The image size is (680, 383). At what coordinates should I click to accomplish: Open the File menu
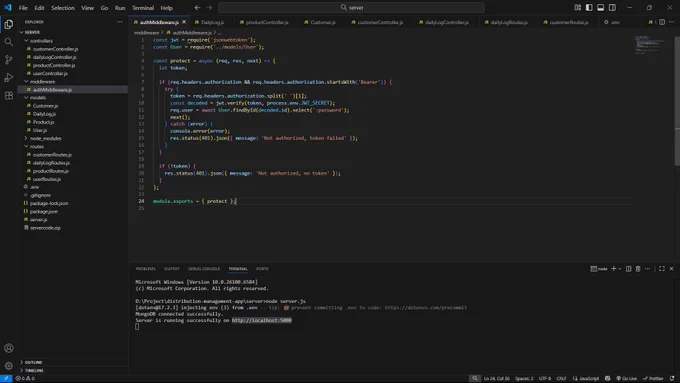click(23, 7)
